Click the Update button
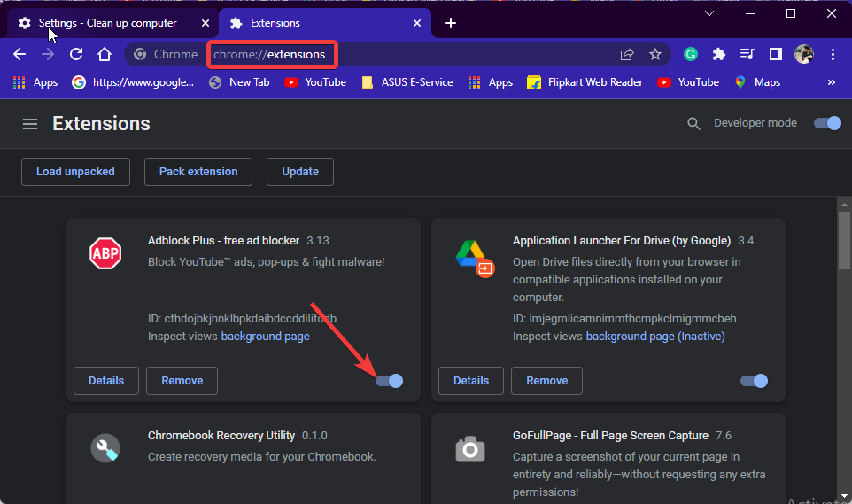The width and height of the screenshot is (852, 504). tap(300, 172)
